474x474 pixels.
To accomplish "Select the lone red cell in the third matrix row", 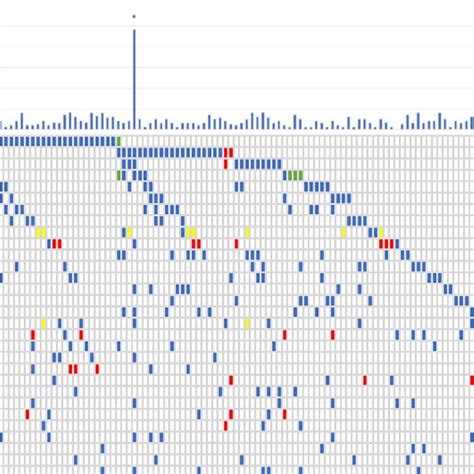I will coord(226,164).
